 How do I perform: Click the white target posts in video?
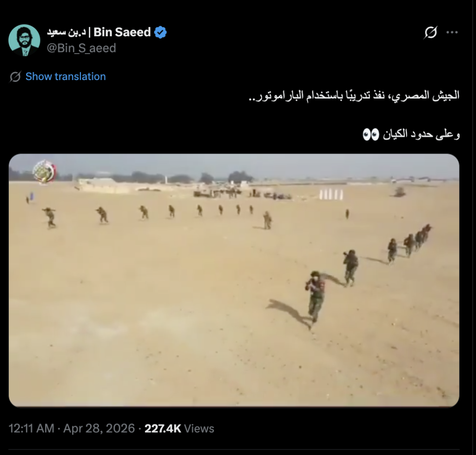(x=331, y=194)
